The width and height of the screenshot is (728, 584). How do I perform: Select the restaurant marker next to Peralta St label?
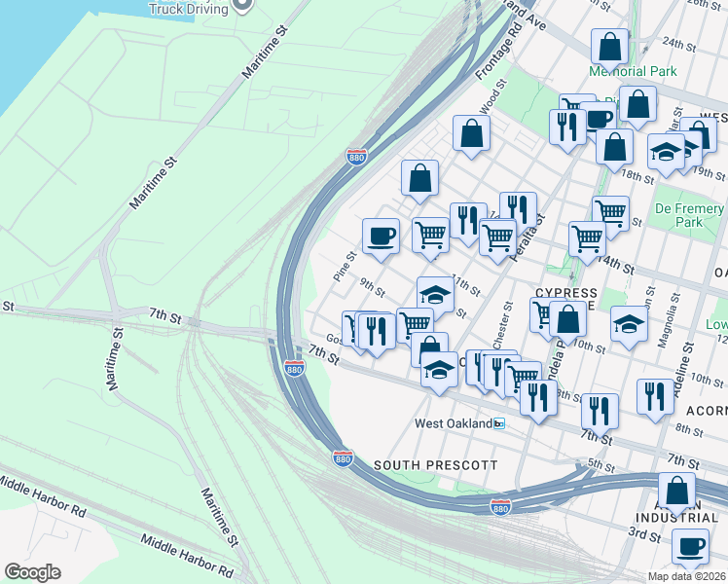[x=519, y=209]
